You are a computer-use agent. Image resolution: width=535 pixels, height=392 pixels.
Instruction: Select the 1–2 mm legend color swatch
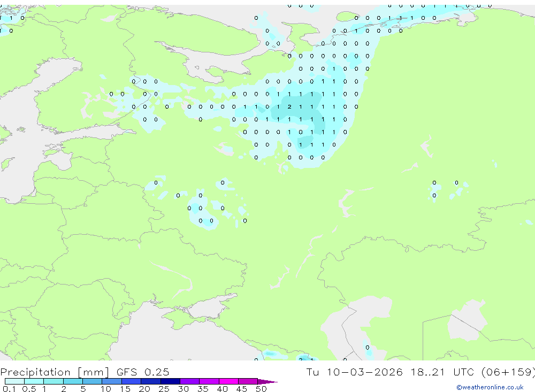pos(53,381)
